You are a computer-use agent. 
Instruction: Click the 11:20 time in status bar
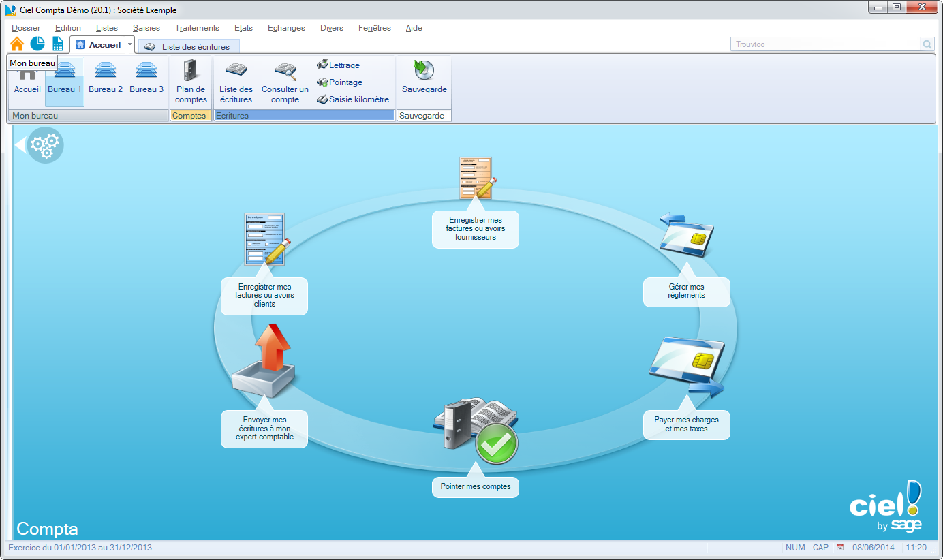pos(916,548)
